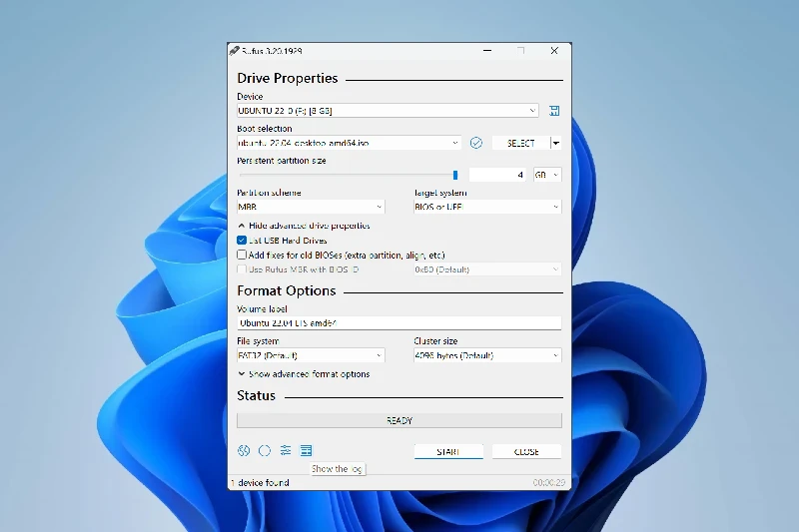This screenshot has height=532, width=799.
Task: Open the 0x80 (Default) BIOS ID dropdown
Action: [x=487, y=269]
